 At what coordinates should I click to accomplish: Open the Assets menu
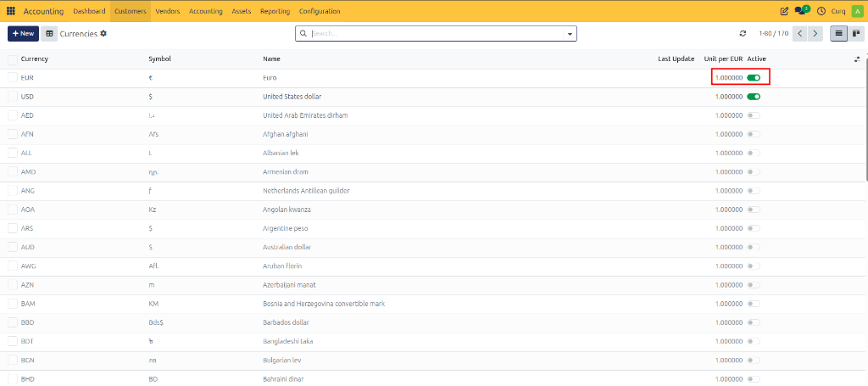(242, 11)
